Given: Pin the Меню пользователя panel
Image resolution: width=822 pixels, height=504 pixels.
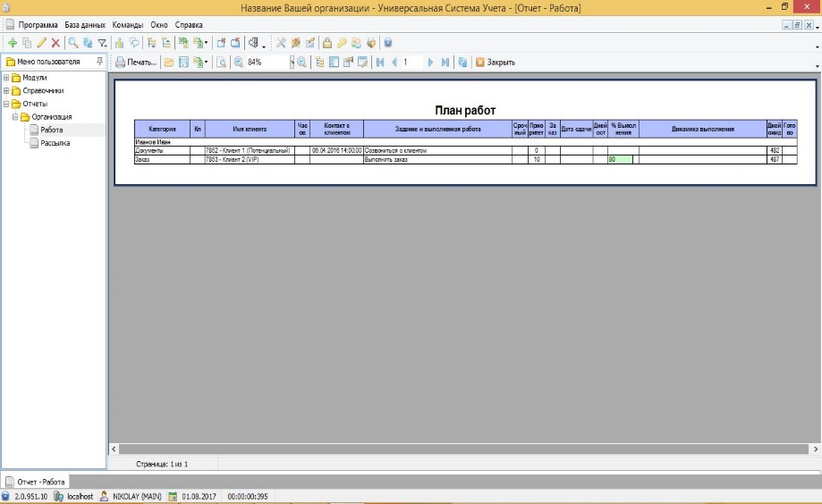Looking at the screenshot, I should (99, 62).
